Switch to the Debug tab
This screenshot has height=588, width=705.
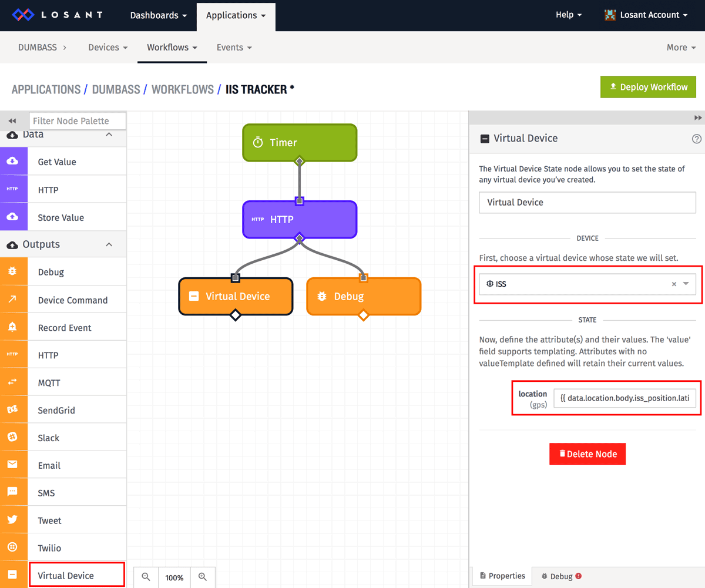(x=561, y=577)
